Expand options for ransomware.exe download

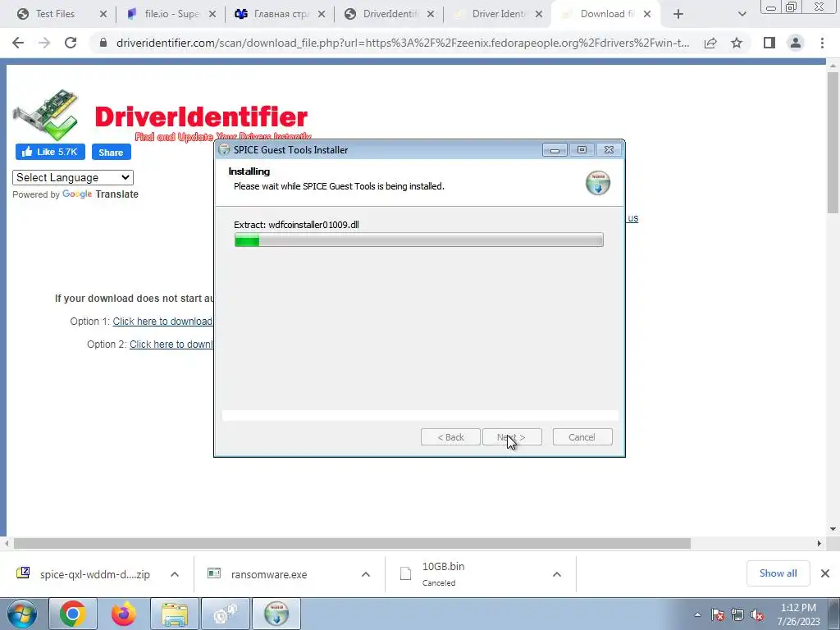[365, 574]
